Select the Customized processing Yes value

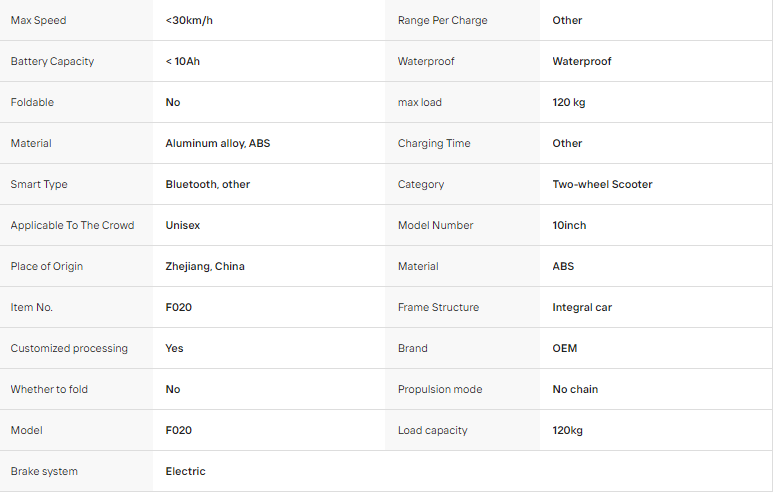(x=175, y=348)
